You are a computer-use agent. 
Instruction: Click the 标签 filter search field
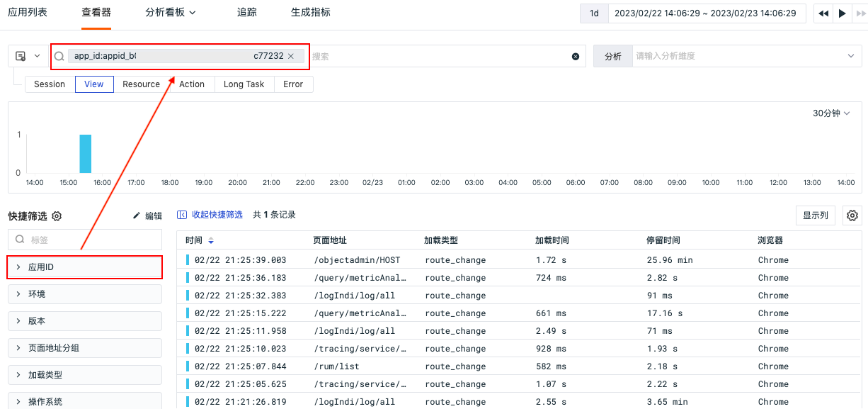click(85, 240)
